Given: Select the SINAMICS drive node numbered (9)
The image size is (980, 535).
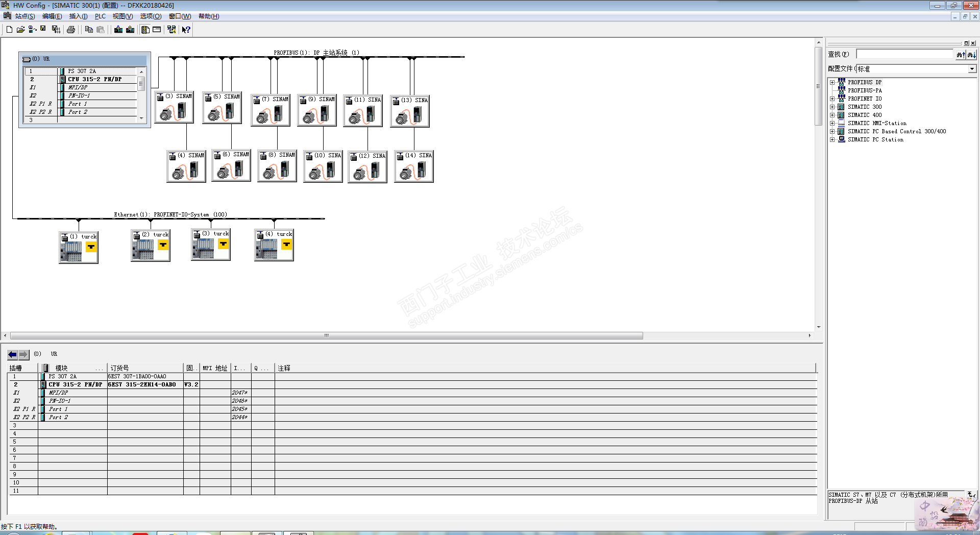Looking at the screenshot, I should 317,110.
